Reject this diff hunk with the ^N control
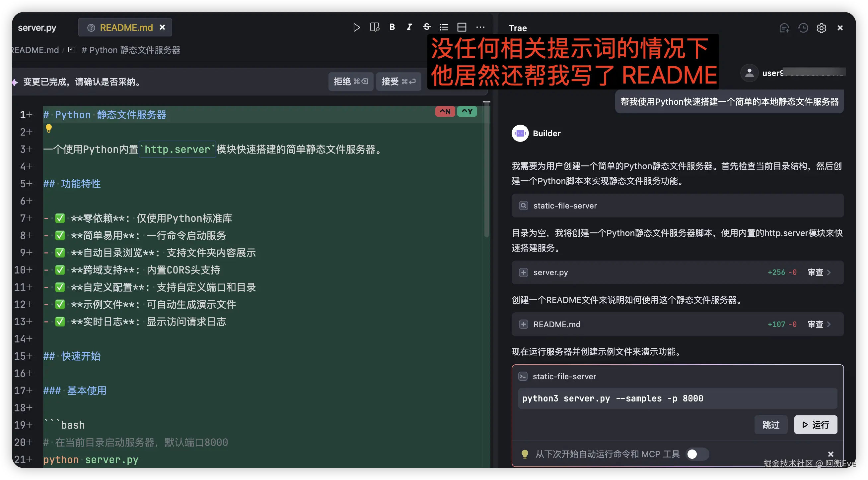 tap(445, 111)
